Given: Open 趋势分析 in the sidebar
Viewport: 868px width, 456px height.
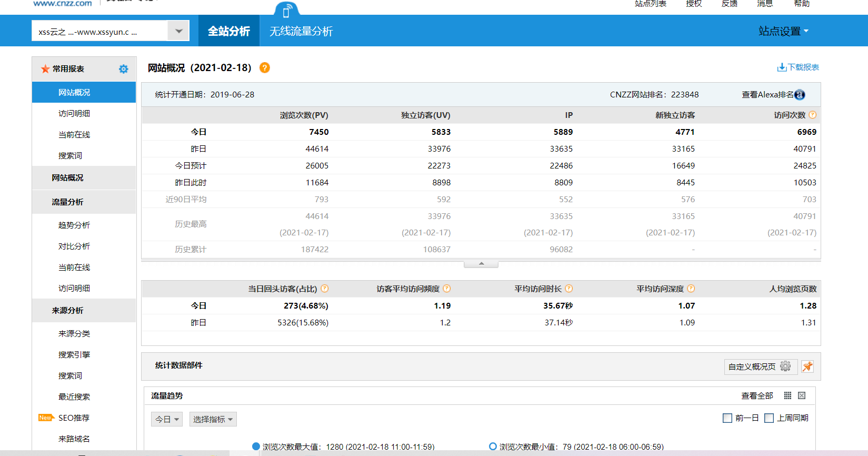Looking at the screenshot, I should point(74,225).
